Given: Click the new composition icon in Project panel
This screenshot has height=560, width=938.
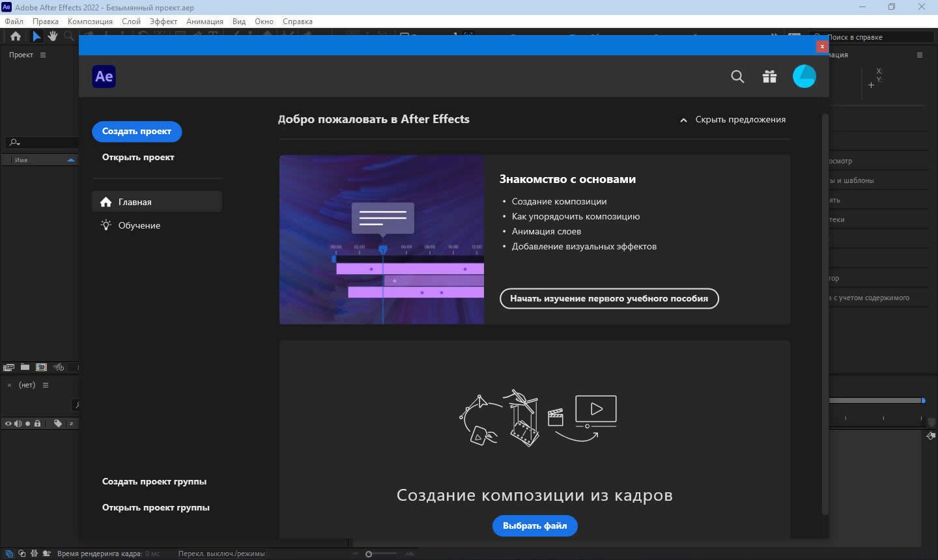Looking at the screenshot, I should (x=41, y=367).
